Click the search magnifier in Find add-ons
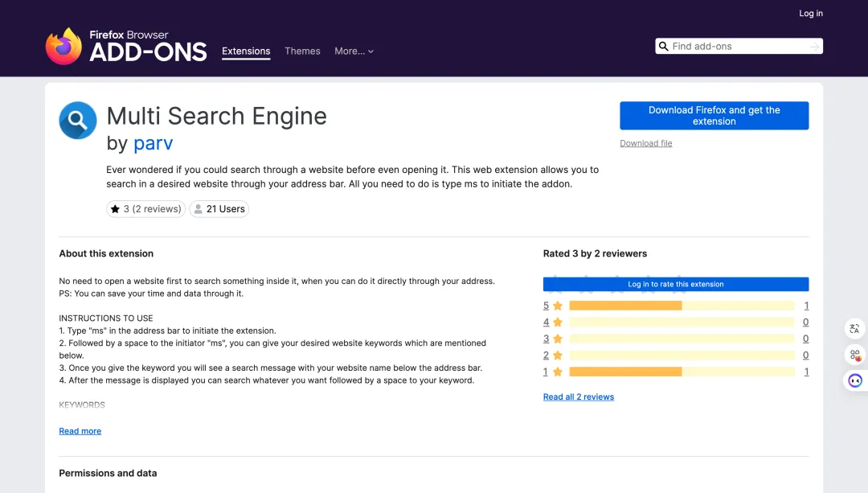 [x=664, y=47]
